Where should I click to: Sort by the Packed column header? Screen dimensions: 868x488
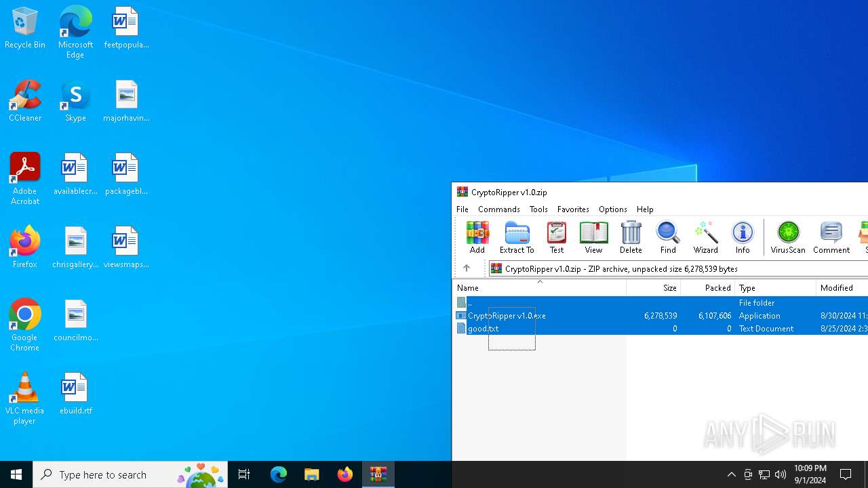pyautogui.click(x=708, y=288)
